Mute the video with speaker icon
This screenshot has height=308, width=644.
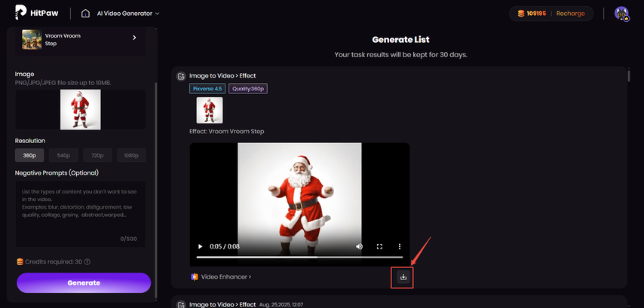pyautogui.click(x=360, y=246)
